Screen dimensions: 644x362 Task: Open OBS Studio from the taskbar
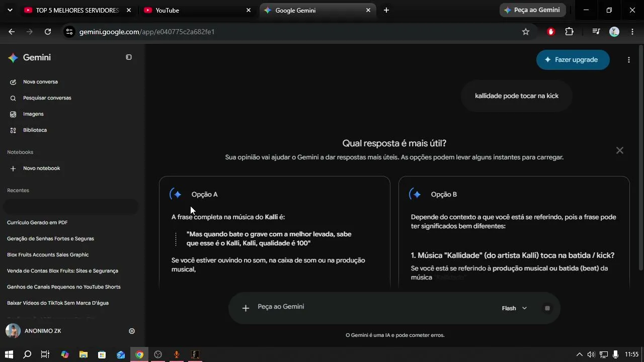[158, 354]
